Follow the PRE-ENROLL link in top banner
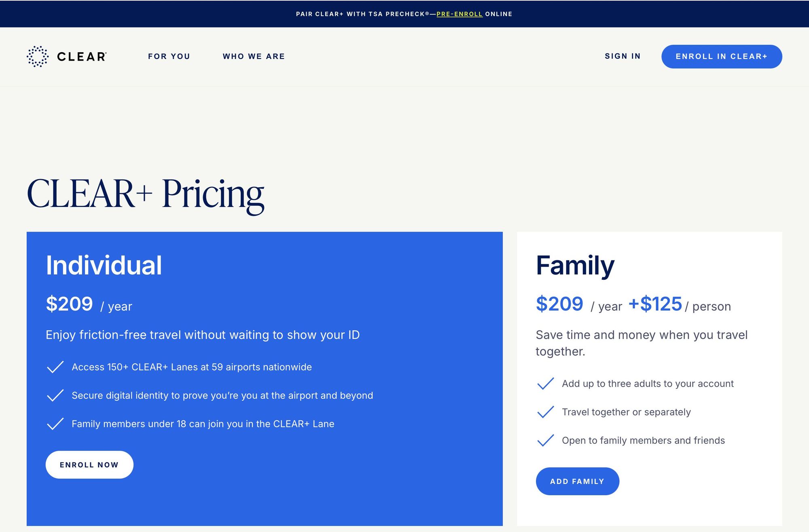 pos(460,14)
